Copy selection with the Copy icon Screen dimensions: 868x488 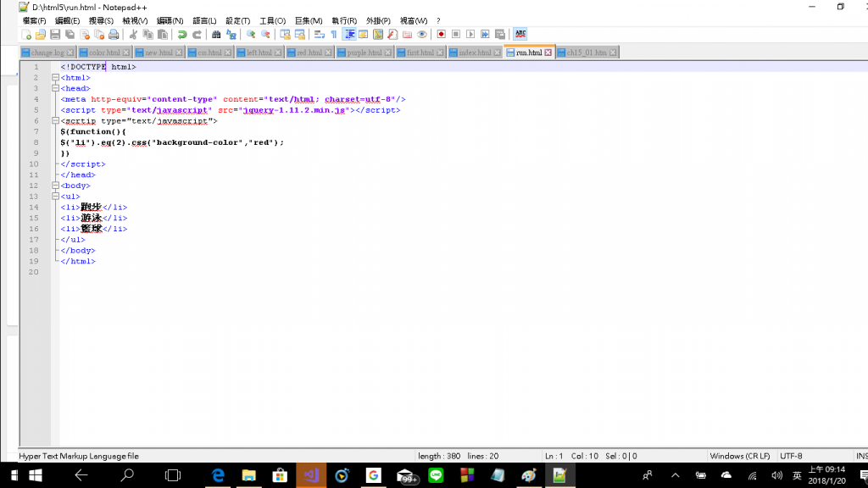coord(147,34)
